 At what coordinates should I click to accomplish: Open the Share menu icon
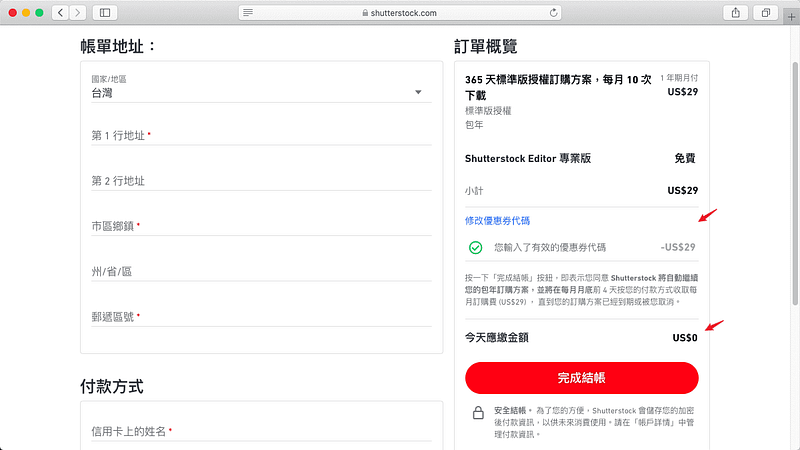735,13
